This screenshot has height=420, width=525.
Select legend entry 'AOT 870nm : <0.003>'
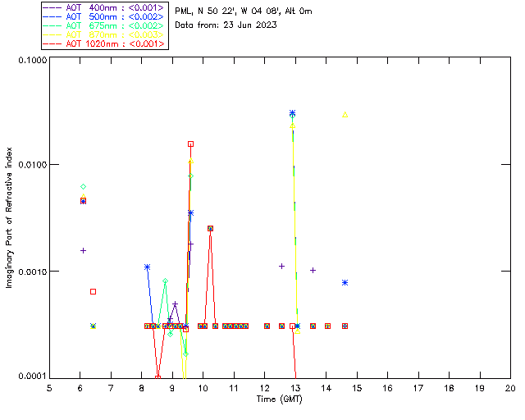(x=115, y=34)
